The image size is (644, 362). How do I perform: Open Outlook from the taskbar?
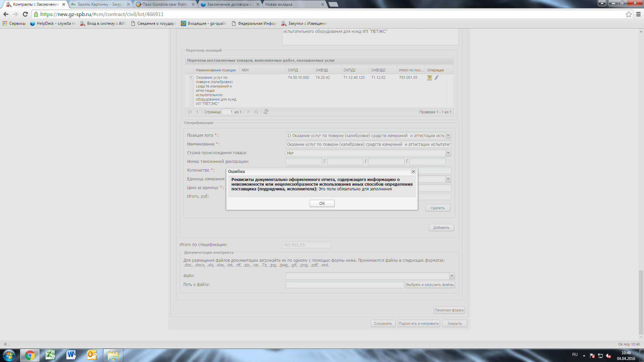pos(92,355)
